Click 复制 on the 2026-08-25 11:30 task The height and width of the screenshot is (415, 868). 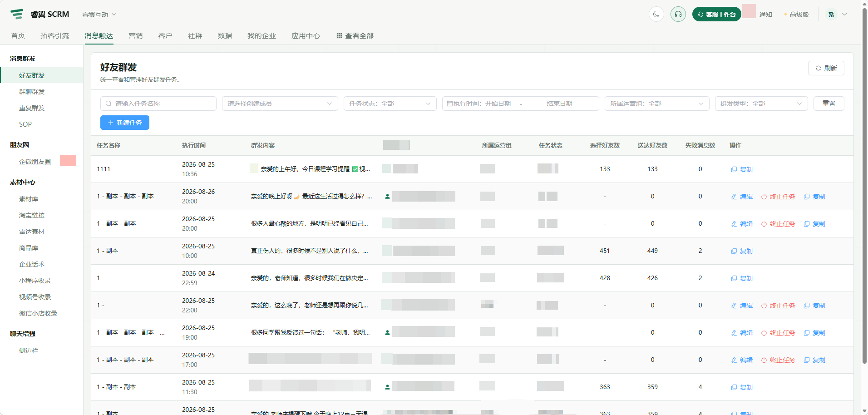742,387
